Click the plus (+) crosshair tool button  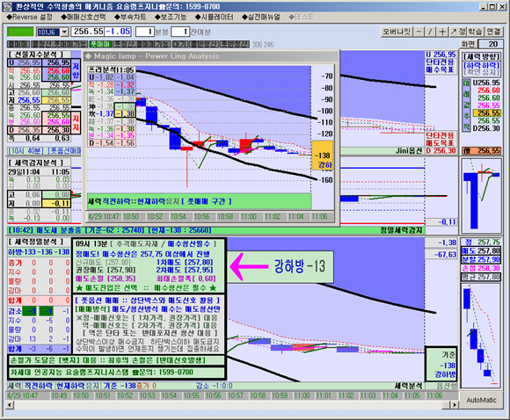442,32
